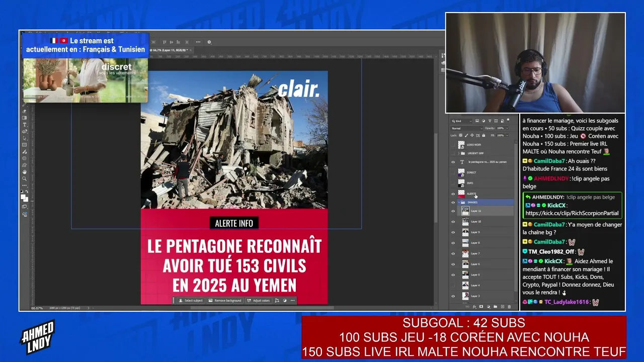Hide the pentagone text layer
This screenshot has height=362, width=644.
[453, 162]
